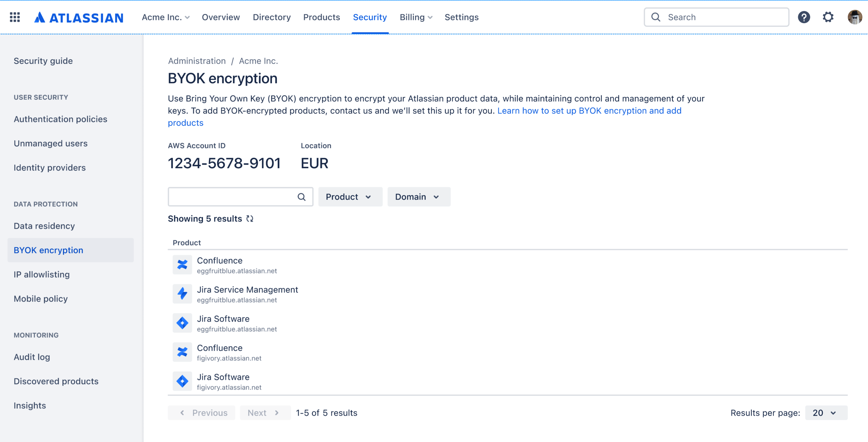Click the Jira Service Management icon
The height and width of the screenshot is (442, 868).
(x=182, y=294)
